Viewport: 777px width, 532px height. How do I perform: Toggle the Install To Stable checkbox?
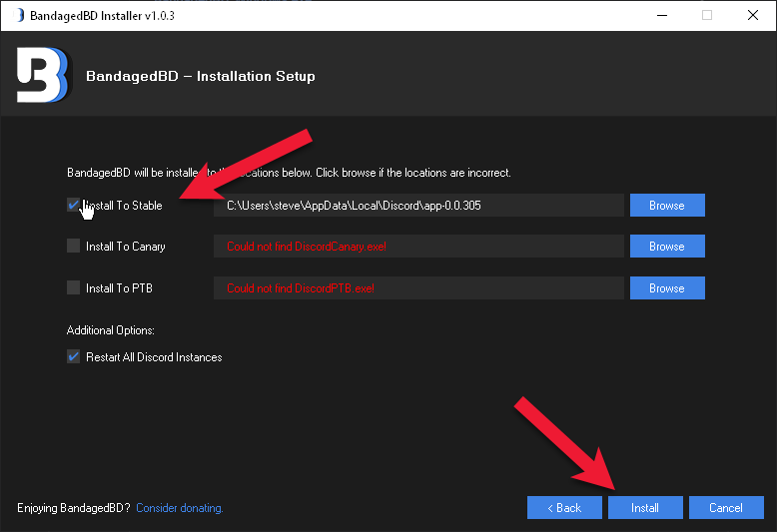[x=73, y=205]
